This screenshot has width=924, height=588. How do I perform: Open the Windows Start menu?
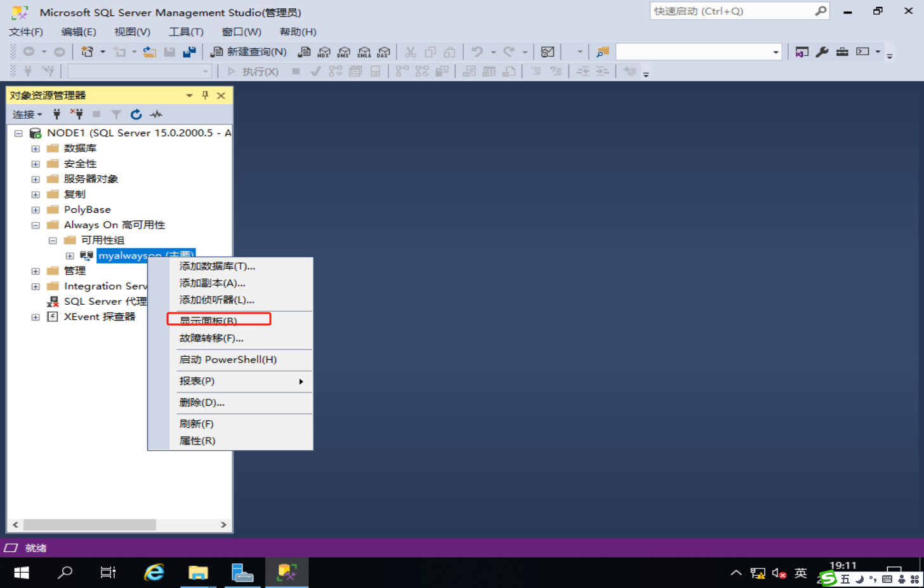click(x=22, y=573)
